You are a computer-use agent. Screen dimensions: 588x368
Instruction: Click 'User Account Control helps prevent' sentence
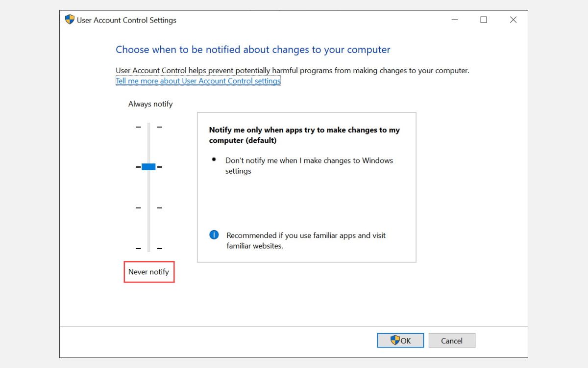293,70
